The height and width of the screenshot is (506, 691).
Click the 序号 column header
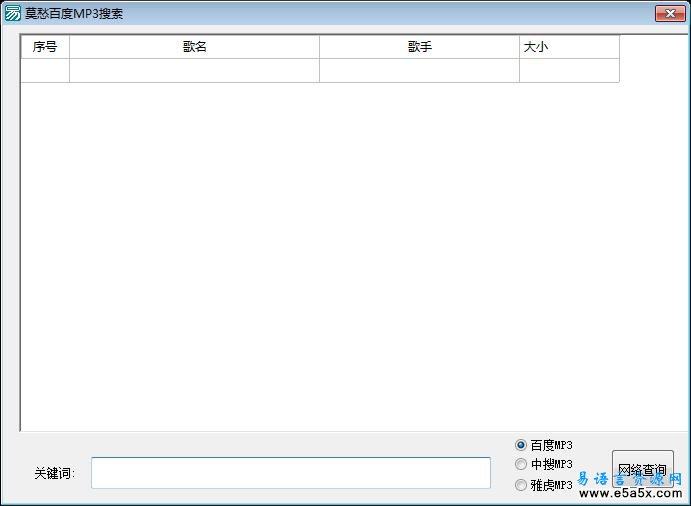click(45, 47)
